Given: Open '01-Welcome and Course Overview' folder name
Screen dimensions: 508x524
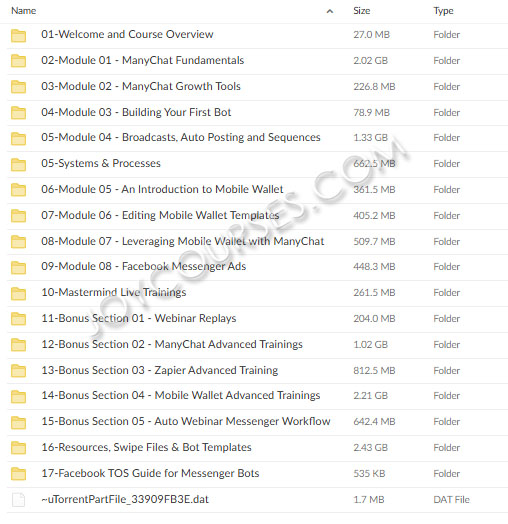Looking at the screenshot, I should tap(127, 34).
